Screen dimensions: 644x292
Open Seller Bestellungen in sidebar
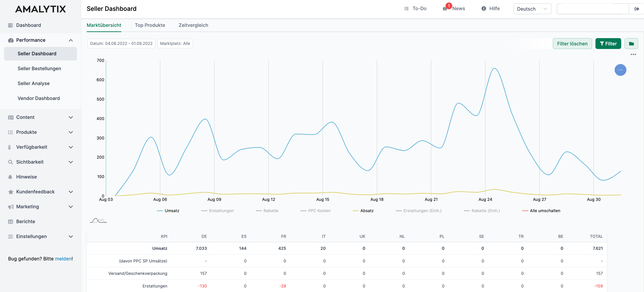pos(39,68)
